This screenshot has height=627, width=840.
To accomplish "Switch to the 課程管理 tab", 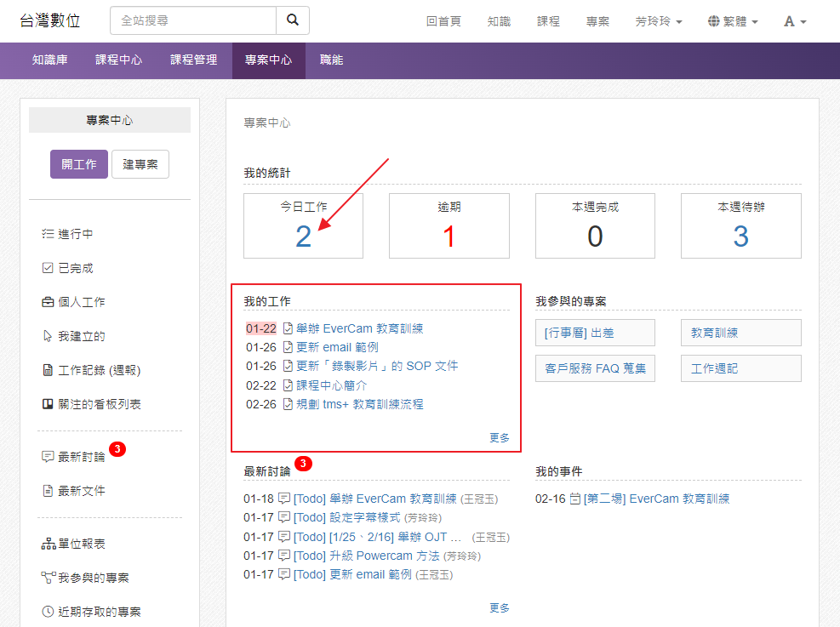I will (x=194, y=60).
